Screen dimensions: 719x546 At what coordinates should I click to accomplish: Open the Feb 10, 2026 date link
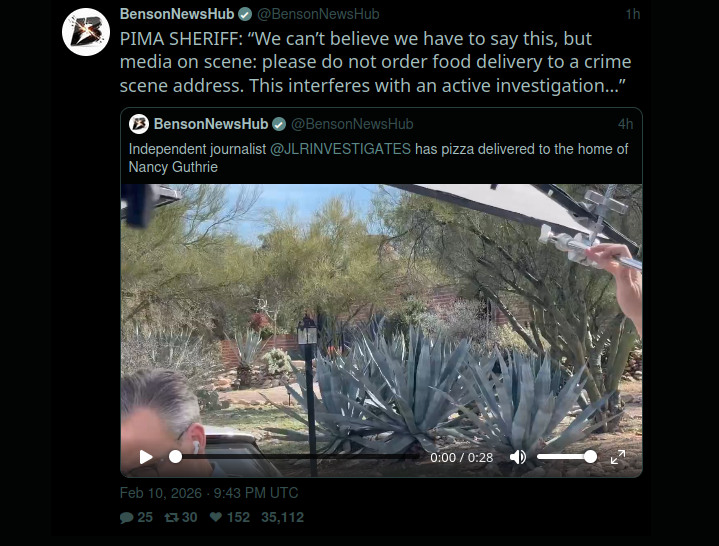[x=209, y=493]
